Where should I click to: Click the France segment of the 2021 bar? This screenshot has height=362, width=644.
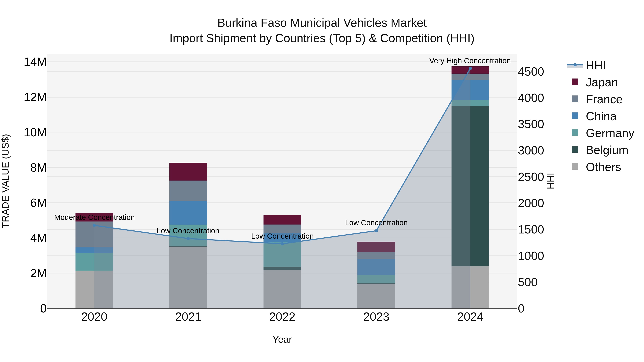point(188,191)
